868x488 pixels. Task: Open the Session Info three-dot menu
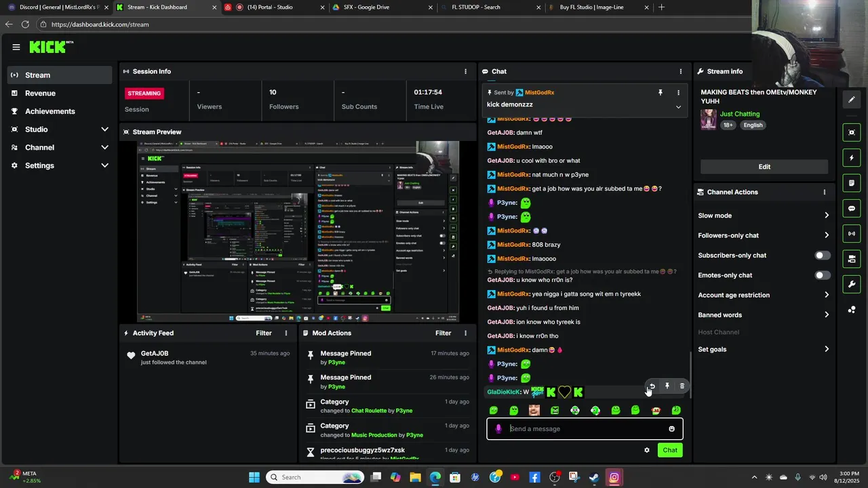[x=465, y=71]
